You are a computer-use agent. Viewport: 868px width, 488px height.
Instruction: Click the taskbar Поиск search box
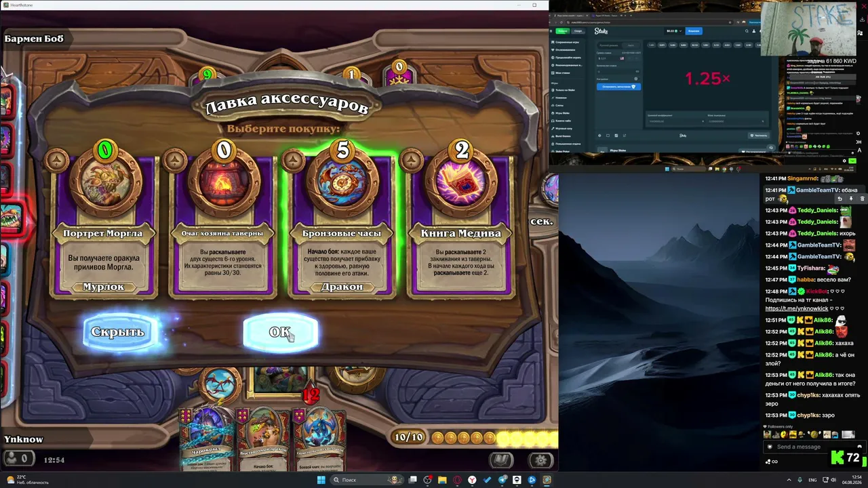(x=366, y=480)
